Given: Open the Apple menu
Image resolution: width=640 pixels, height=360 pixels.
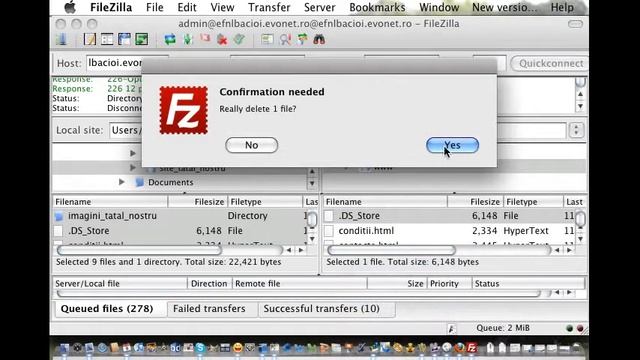Looking at the screenshot, I should pyautogui.click(x=70, y=7).
